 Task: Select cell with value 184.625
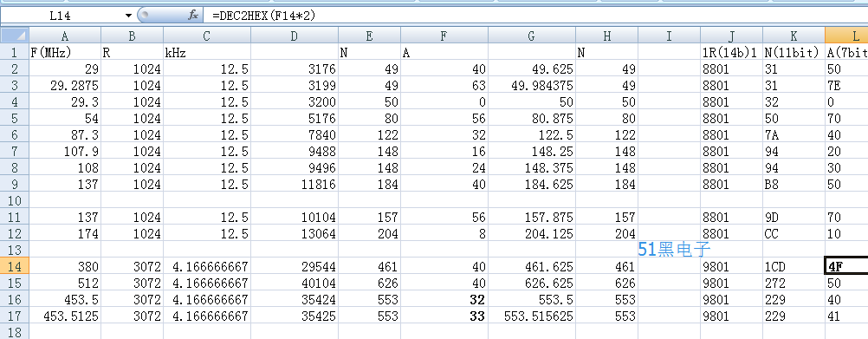(531, 184)
